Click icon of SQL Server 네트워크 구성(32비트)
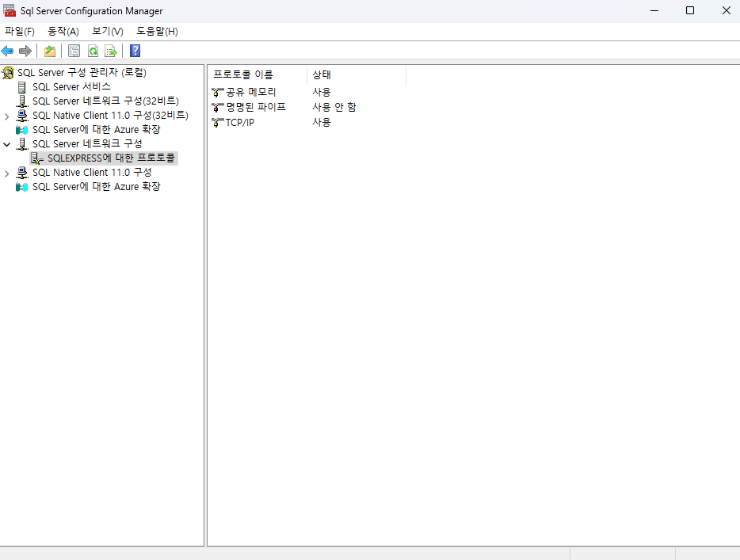Viewport: 740px width, 560px height. pos(21,101)
